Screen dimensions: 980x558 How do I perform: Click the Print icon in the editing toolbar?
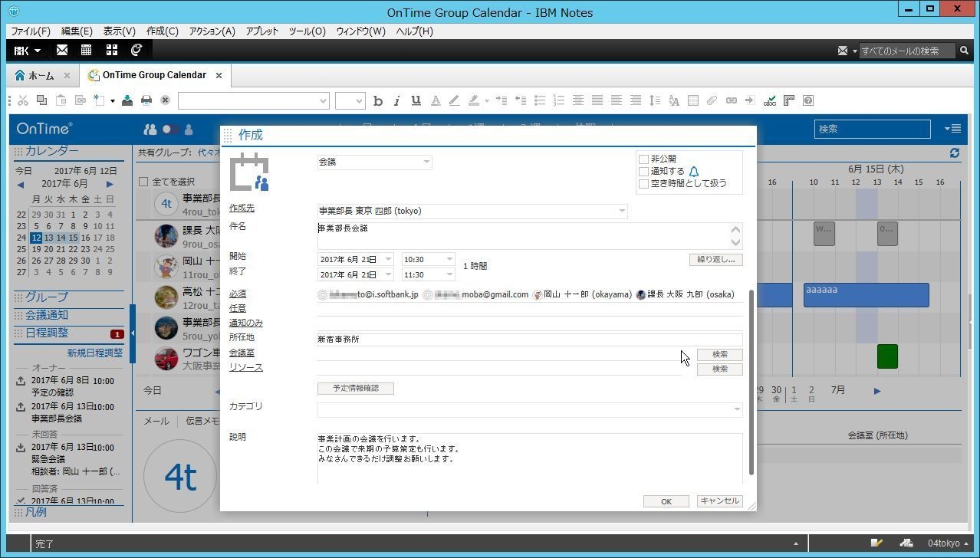click(145, 100)
